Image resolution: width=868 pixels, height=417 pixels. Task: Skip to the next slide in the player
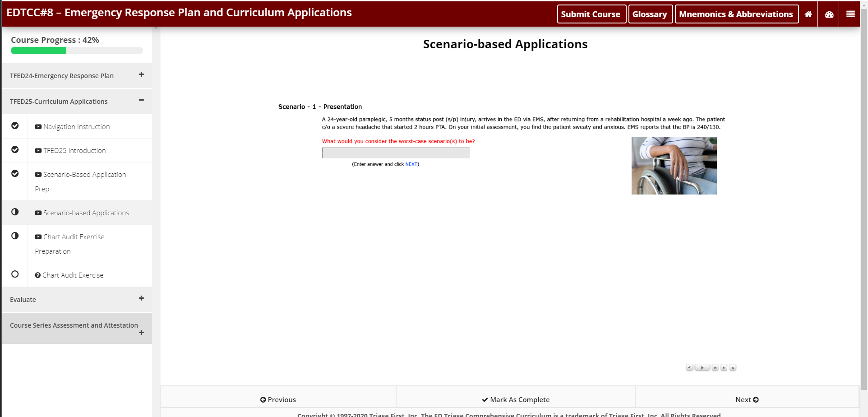(x=724, y=368)
